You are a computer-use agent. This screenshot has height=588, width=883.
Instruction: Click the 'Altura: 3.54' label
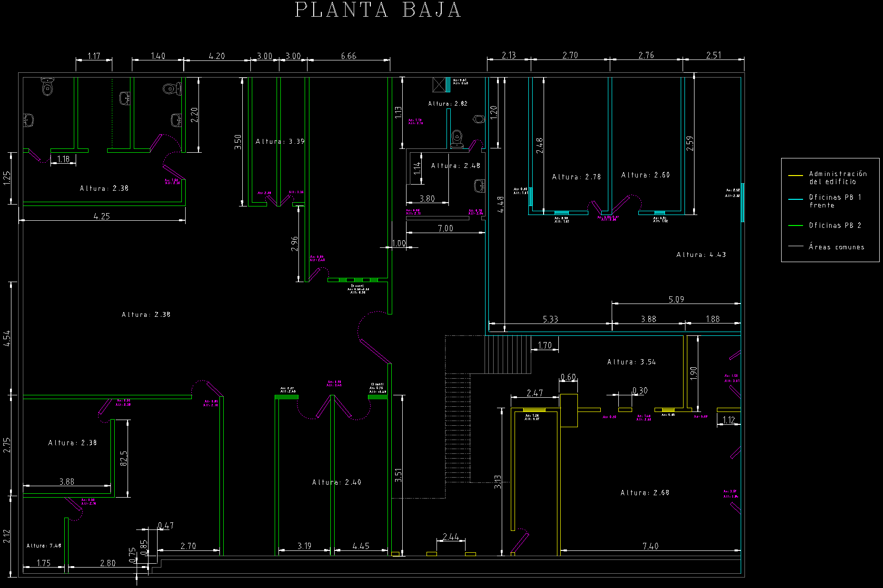pyautogui.click(x=631, y=362)
